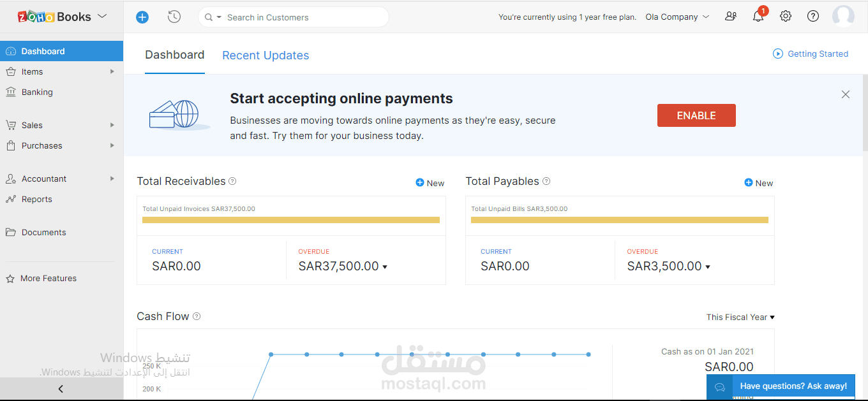Open the contacts/users icon in top bar
This screenshot has height=401, width=868.
[730, 16]
